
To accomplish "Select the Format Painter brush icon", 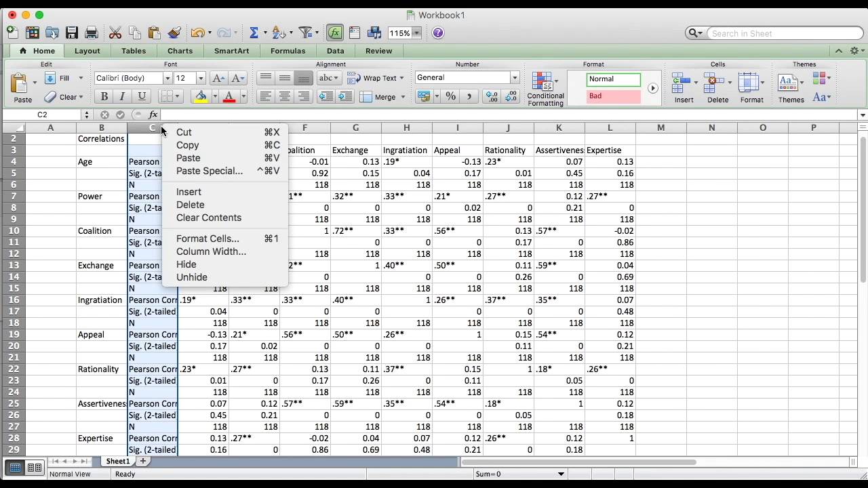I will [x=174, y=33].
